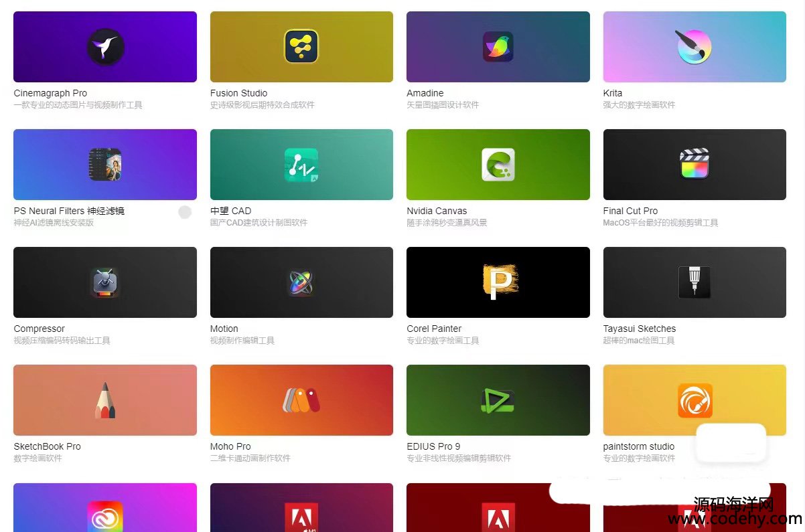The image size is (805, 532).
Task: Click the 中望 CAD green icon
Action: [301, 165]
